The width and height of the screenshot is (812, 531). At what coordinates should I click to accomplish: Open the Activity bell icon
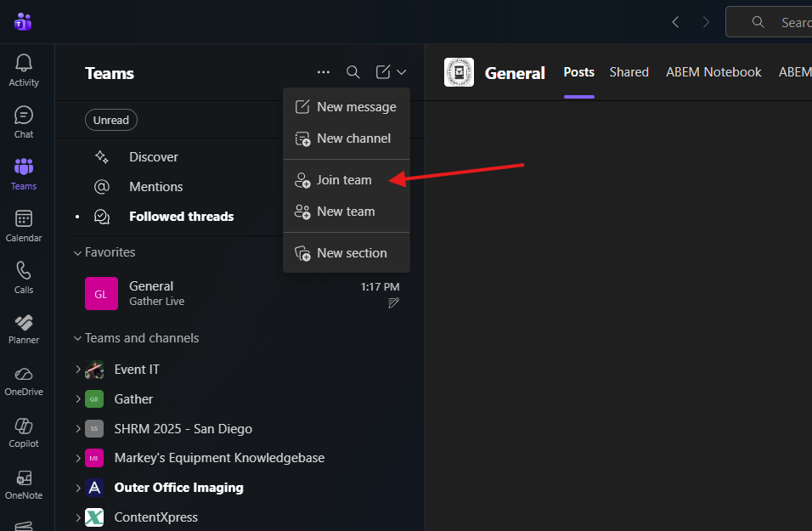pyautogui.click(x=24, y=70)
